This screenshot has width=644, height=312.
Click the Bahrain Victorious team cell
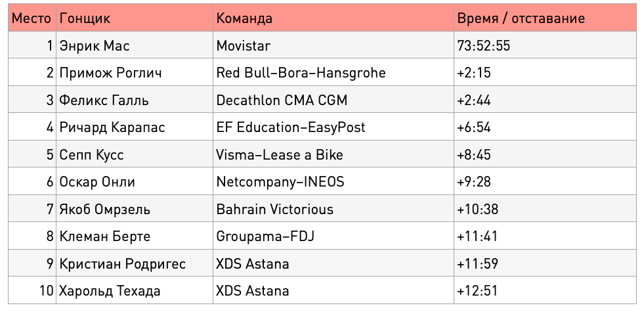tap(333, 209)
